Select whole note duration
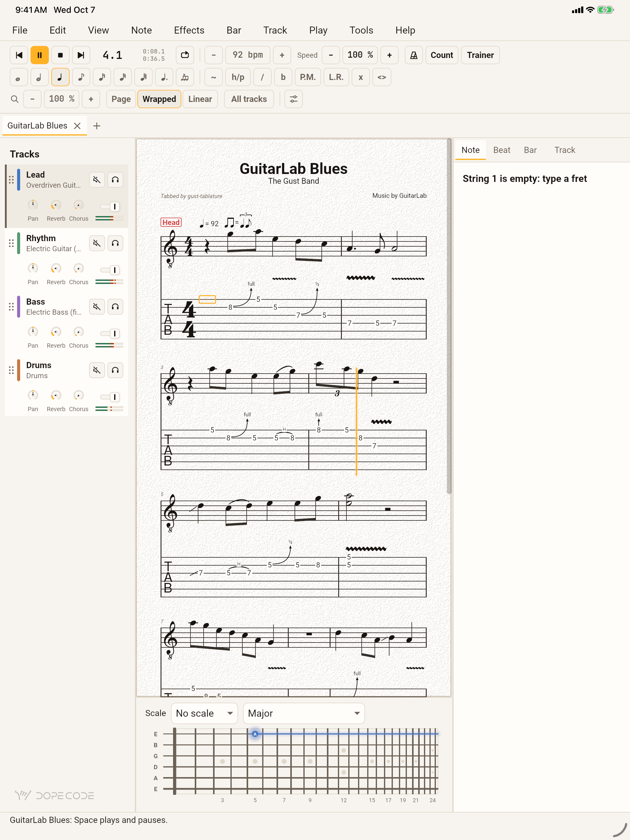The width and height of the screenshot is (630, 840). [x=19, y=77]
